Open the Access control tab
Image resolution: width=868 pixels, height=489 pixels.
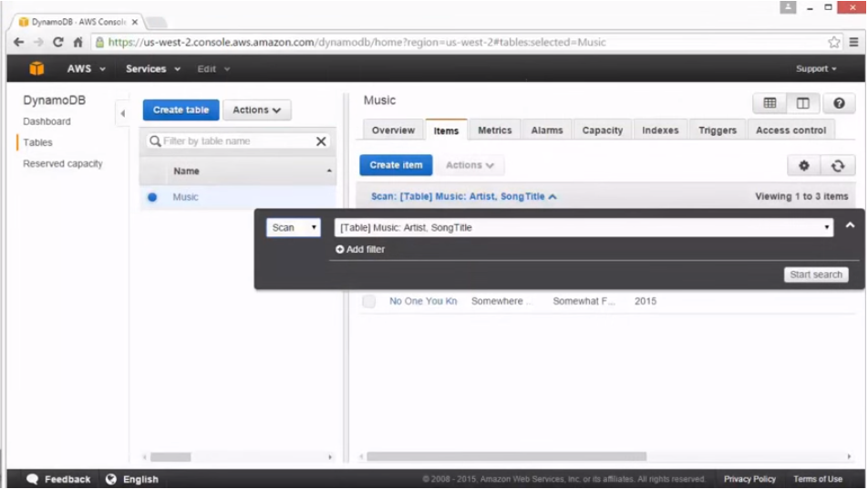pos(790,130)
